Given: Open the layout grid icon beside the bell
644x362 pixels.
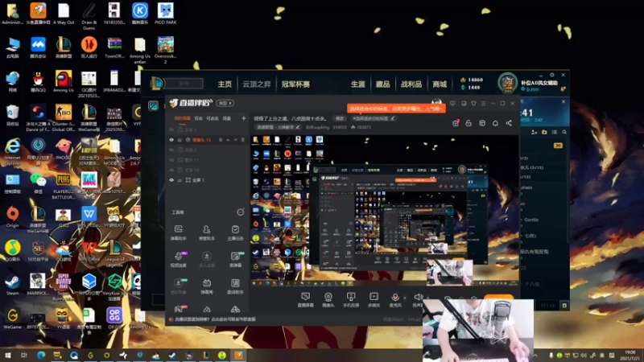Looking at the screenshot, I should tap(482, 123).
